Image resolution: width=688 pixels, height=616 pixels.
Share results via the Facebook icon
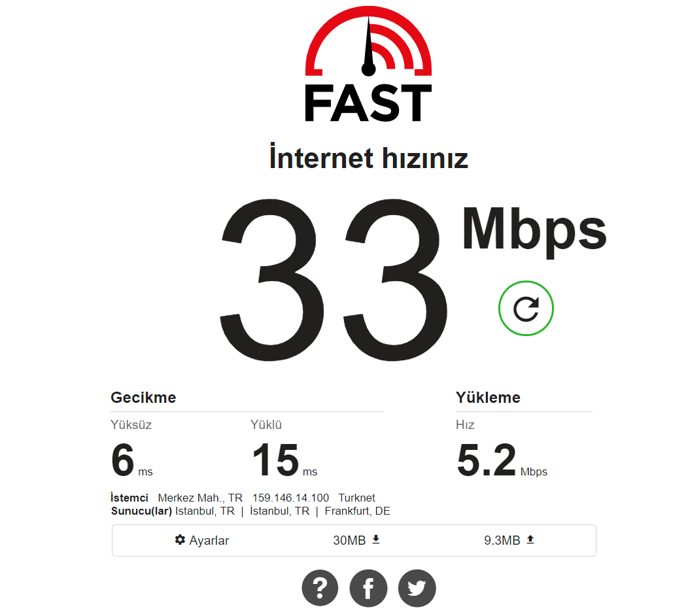click(368, 588)
